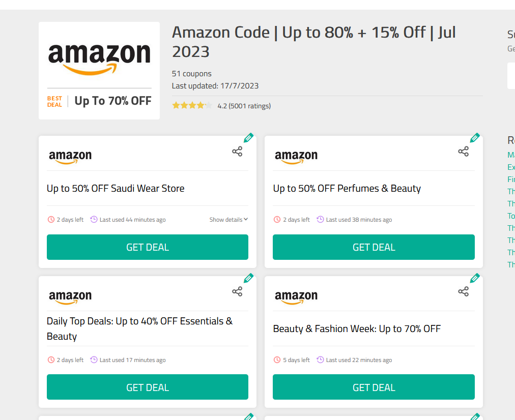Click the edit pencil on Perfumes & Beauty coupon

(x=475, y=137)
